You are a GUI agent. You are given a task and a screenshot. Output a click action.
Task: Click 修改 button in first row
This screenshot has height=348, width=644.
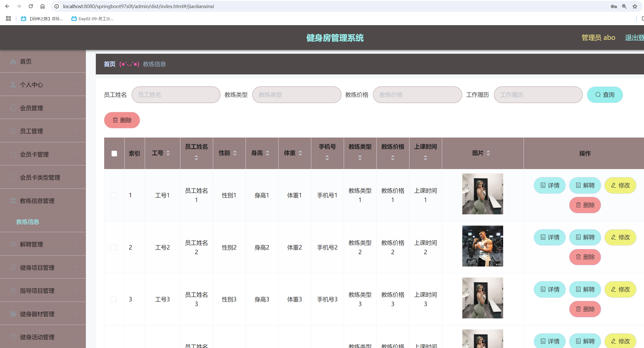click(620, 186)
